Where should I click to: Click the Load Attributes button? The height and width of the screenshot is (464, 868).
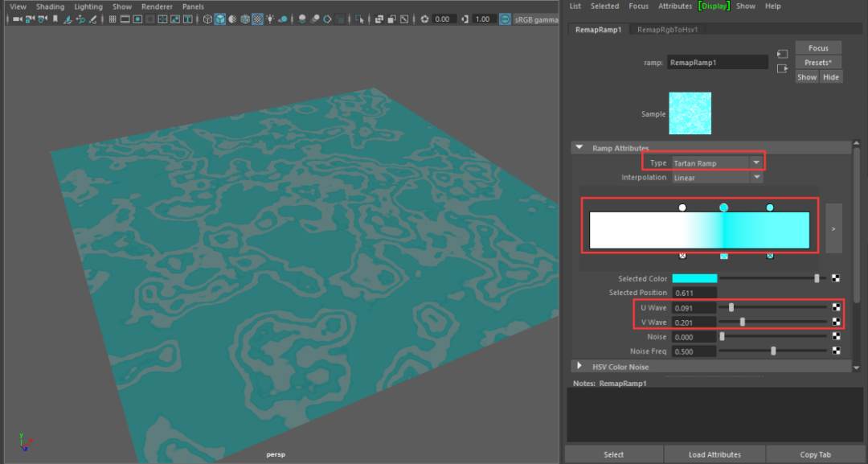[x=714, y=454]
